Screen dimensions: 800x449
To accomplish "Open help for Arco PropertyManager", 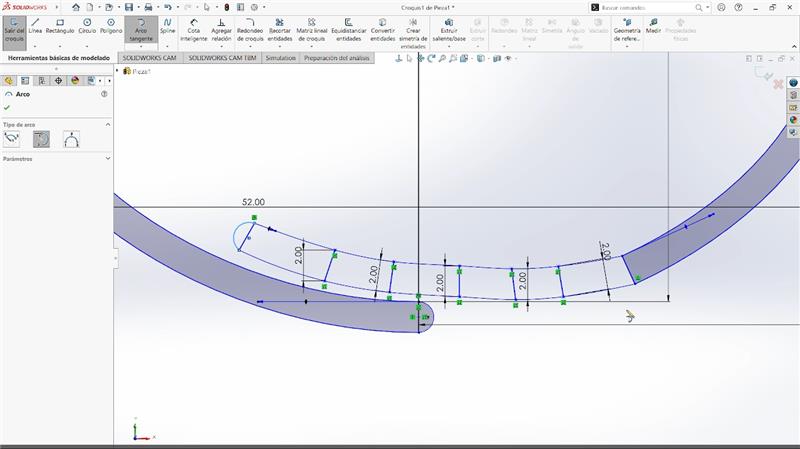I will point(104,94).
